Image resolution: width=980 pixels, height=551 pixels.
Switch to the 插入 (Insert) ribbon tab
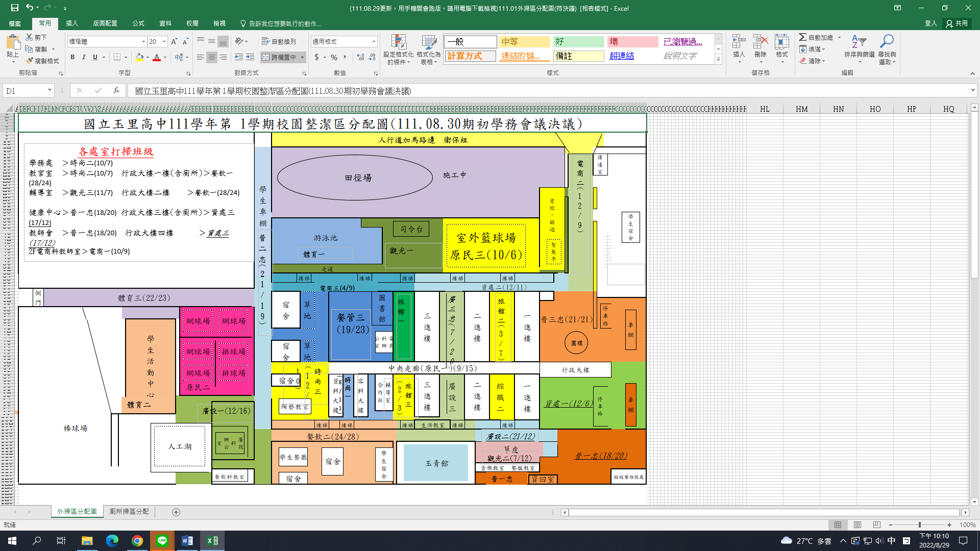click(x=72, y=23)
